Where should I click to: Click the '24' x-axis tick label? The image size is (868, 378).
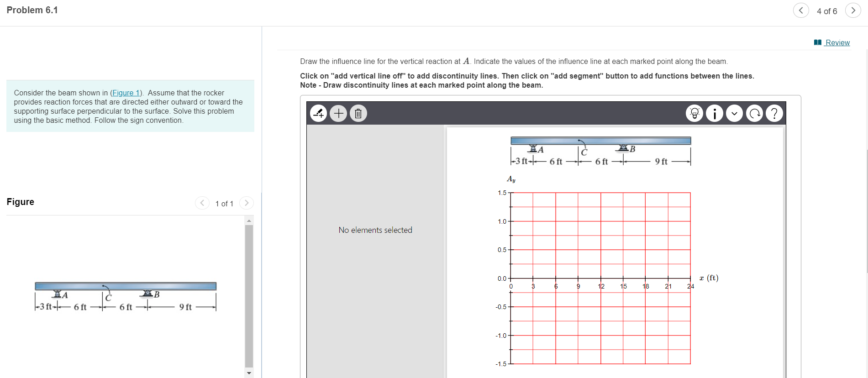[x=690, y=286]
